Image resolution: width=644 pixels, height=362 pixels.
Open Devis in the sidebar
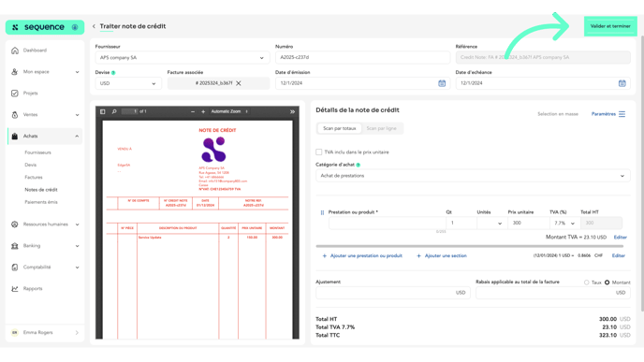point(30,165)
